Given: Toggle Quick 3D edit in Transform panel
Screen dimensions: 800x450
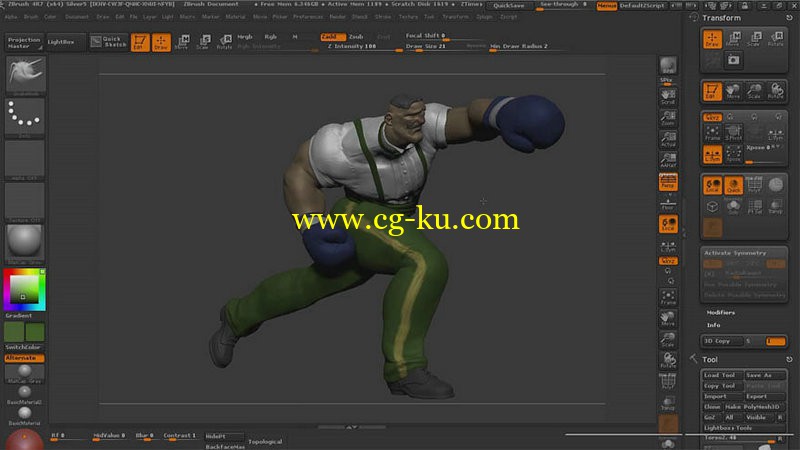Looking at the screenshot, I should point(734,185).
